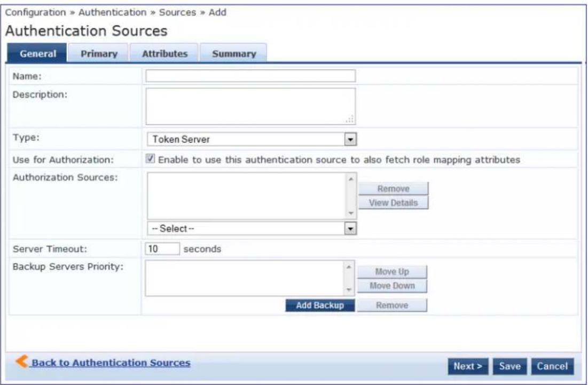View the Summary tab

click(x=233, y=53)
